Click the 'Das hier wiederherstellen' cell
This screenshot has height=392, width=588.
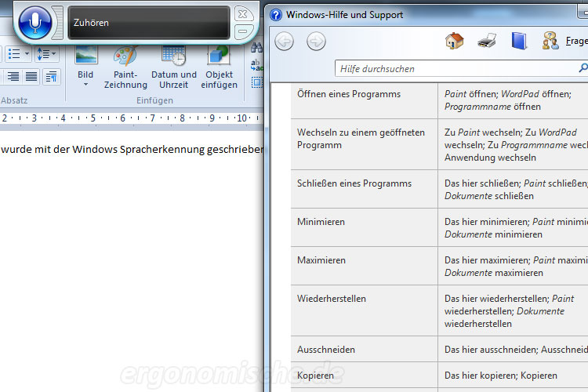click(513, 310)
